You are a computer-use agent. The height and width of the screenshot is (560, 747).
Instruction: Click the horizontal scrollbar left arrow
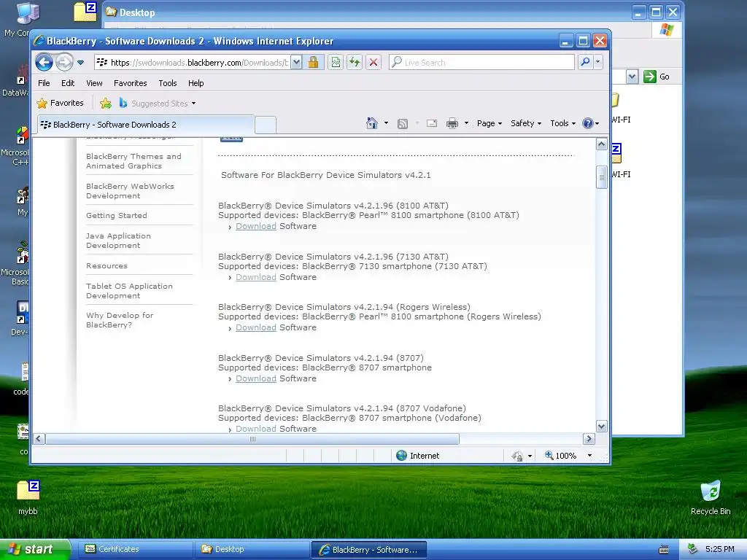[39, 438]
